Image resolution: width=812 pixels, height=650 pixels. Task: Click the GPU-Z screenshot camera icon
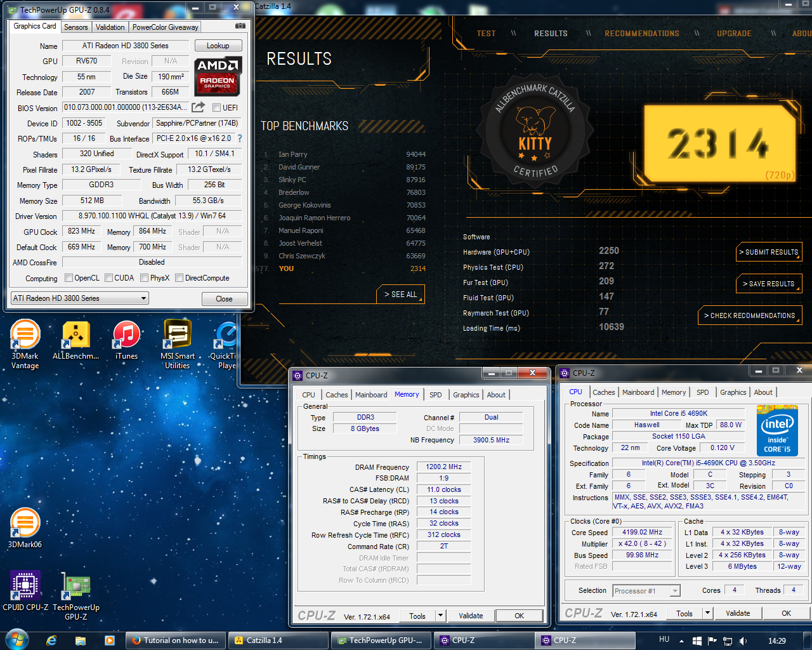(x=240, y=26)
